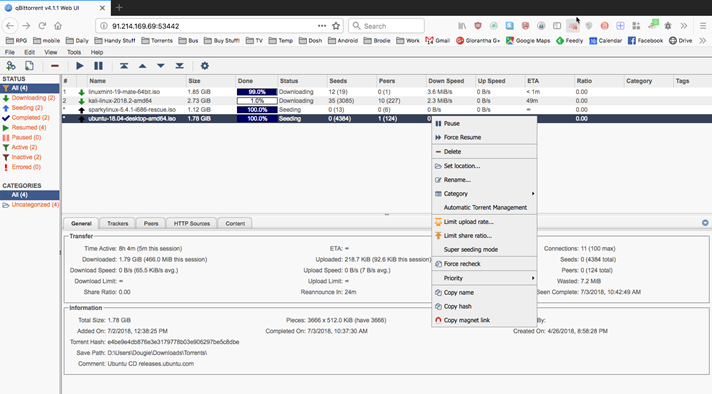Open page actions three-dot menu in address bar

point(322,26)
